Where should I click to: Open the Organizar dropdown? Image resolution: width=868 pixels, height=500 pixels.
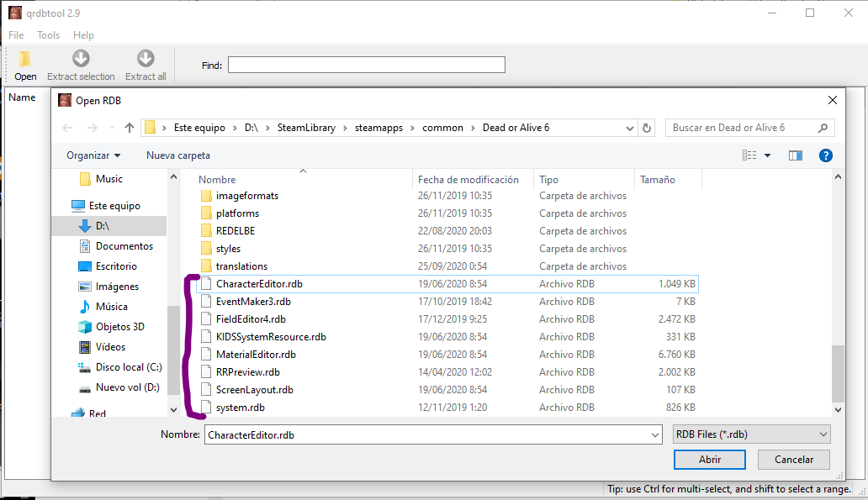(93, 155)
